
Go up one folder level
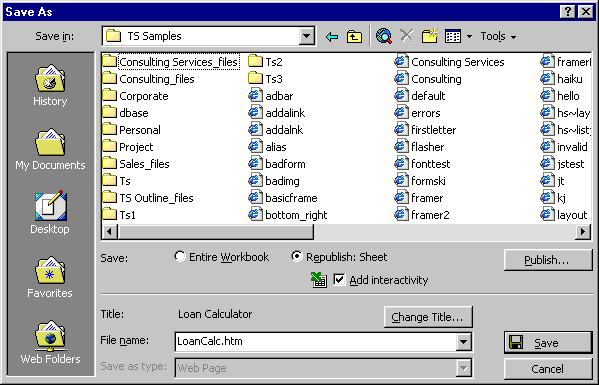tap(354, 37)
